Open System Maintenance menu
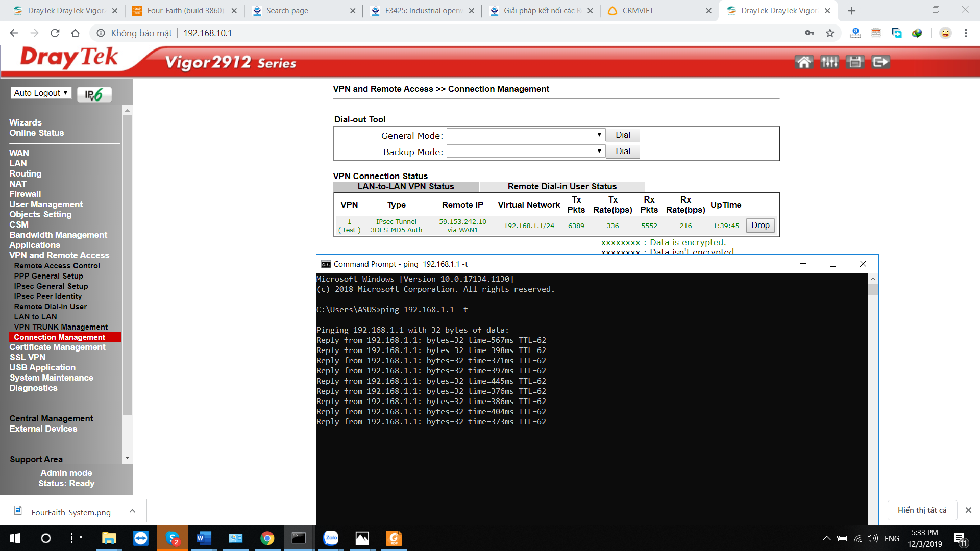This screenshot has width=980, height=551. (x=51, y=378)
